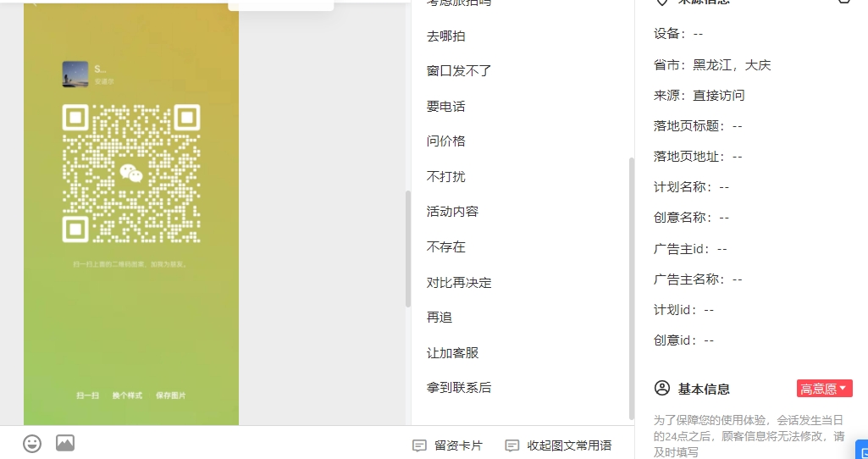Select quick phrase 要电话
This screenshot has height=459, width=868.
(x=445, y=107)
